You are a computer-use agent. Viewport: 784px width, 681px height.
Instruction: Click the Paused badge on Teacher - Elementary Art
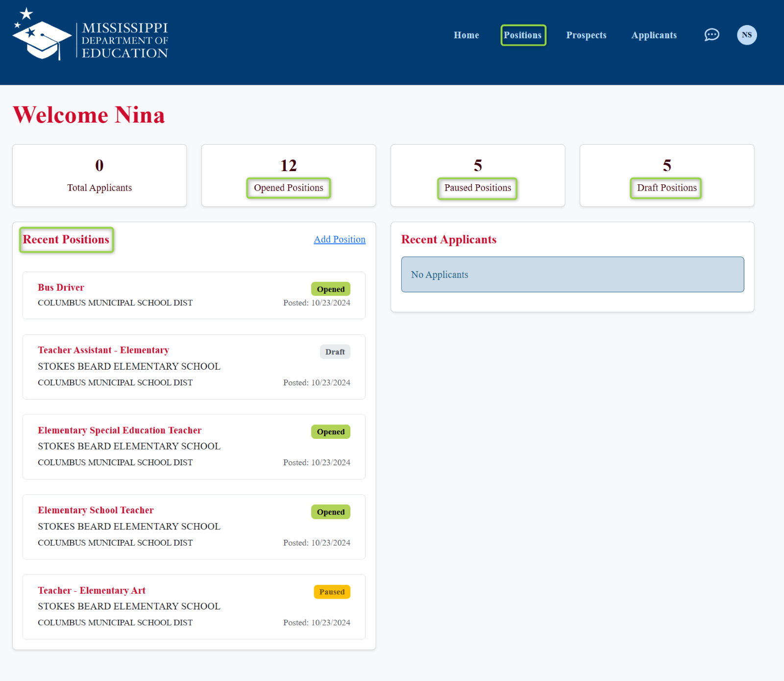(332, 592)
